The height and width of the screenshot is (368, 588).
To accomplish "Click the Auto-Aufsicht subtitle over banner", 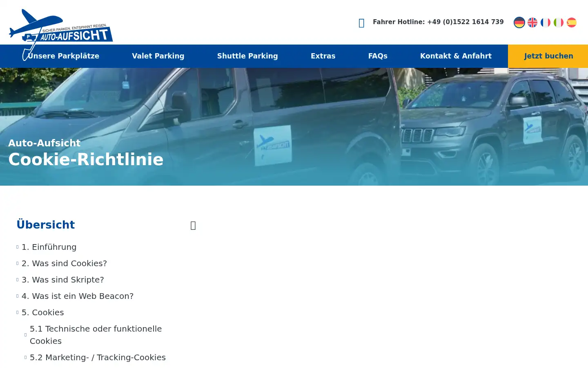I will pyautogui.click(x=44, y=143).
